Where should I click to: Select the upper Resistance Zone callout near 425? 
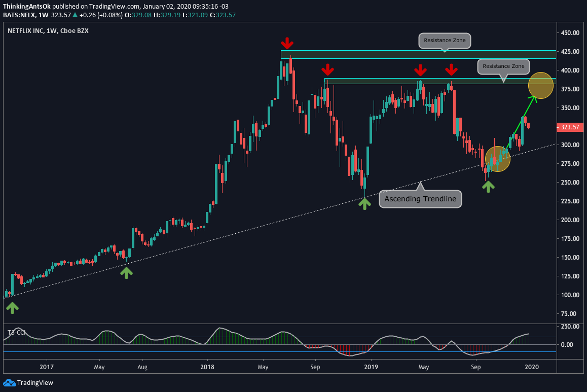point(445,41)
